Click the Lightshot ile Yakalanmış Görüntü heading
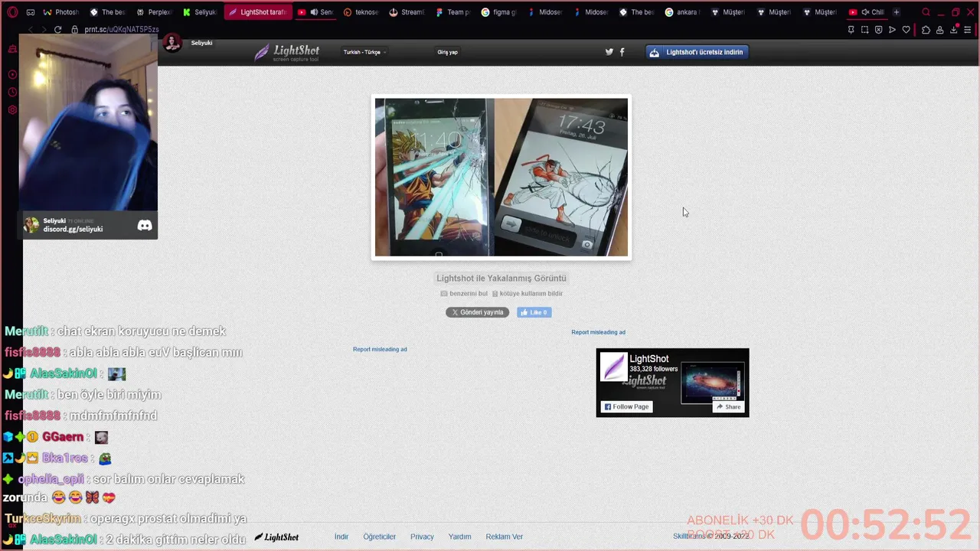The image size is (980, 551). (x=501, y=278)
